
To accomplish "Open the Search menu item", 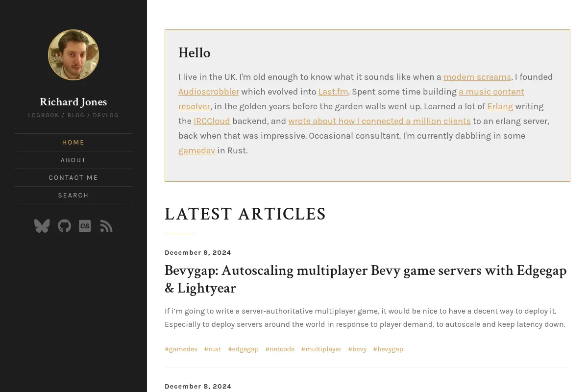I will [73, 196].
